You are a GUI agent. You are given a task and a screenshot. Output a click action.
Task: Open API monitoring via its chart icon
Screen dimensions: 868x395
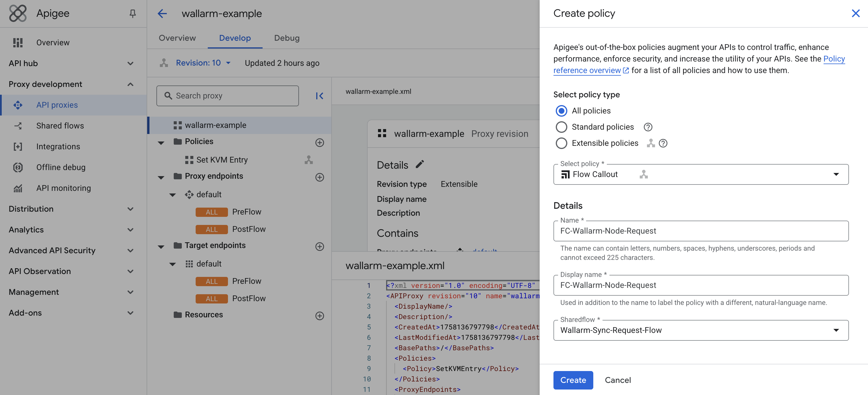click(18, 188)
